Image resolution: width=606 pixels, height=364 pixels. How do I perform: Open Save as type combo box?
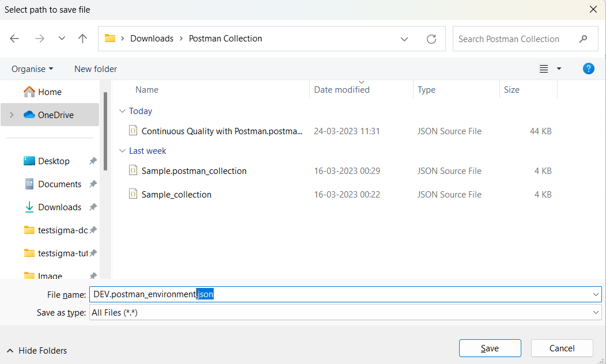(346, 312)
